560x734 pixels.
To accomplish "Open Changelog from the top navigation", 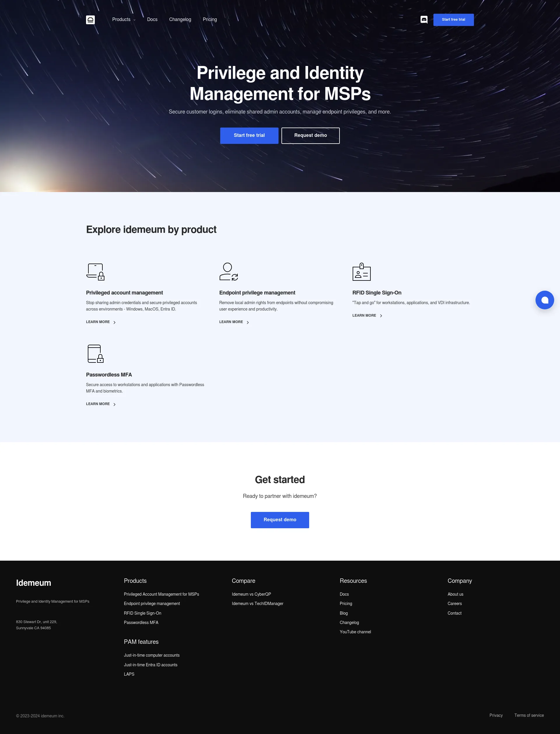I will pos(180,19).
